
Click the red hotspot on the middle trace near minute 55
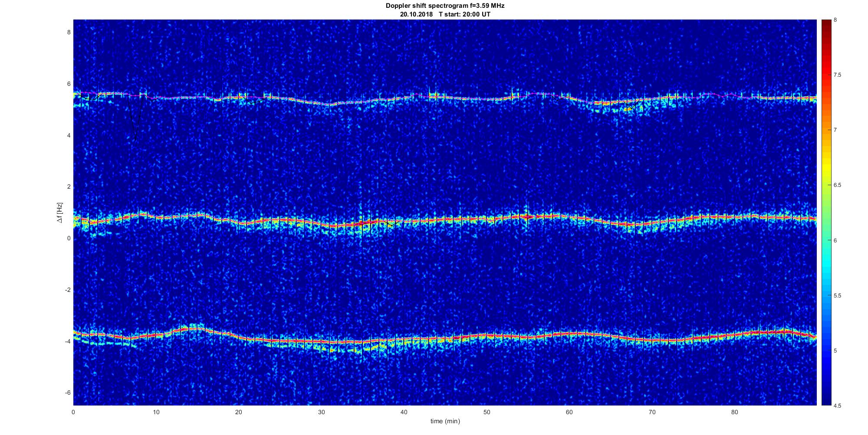tap(527, 216)
